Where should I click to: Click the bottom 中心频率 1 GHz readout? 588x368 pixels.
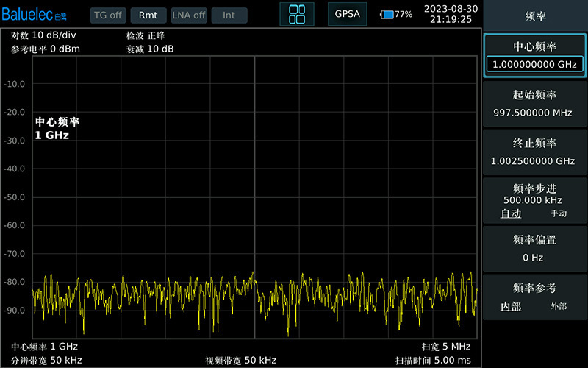click(44, 347)
